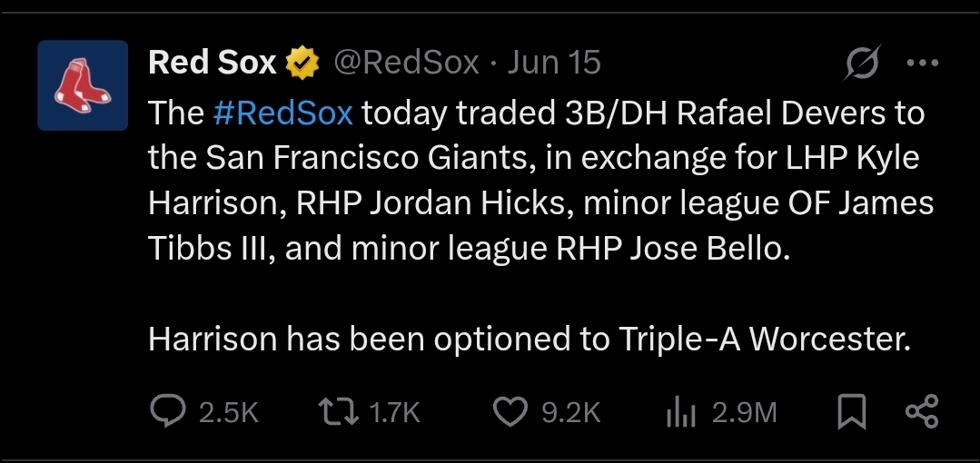Toggle the bookmark icon for this post
Image resolution: width=980 pixels, height=463 pixels.
click(x=851, y=412)
